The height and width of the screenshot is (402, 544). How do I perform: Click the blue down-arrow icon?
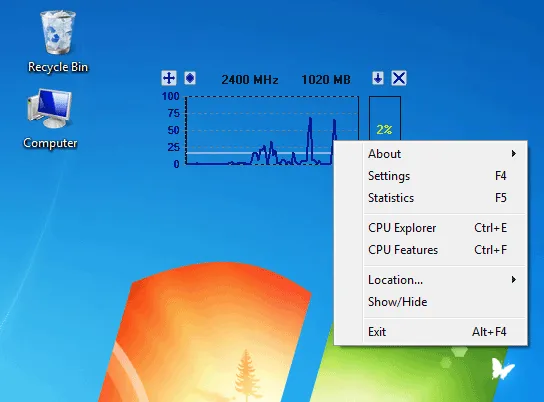(378, 78)
